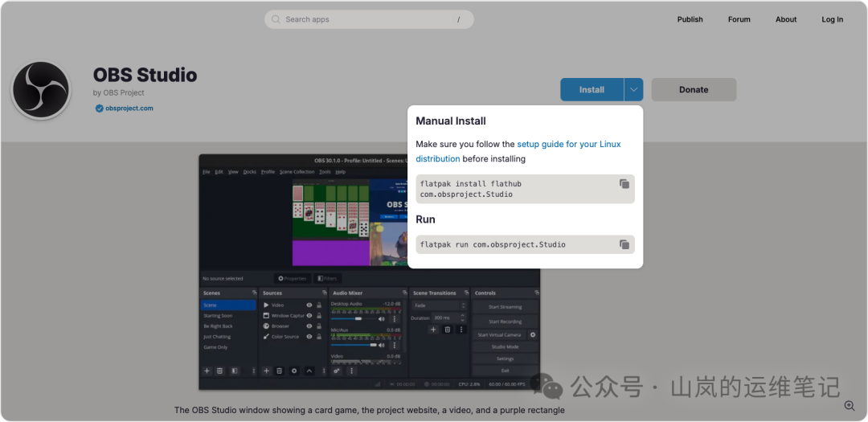This screenshot has height=422, width=868.
Task: Click Log In in the header
Action: point(832,19)
